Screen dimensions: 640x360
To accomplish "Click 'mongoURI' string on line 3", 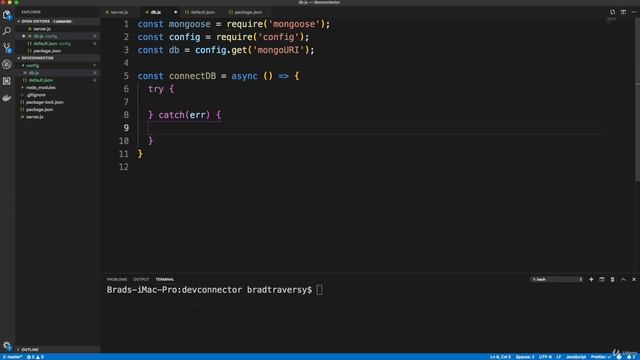I will [x=278, y=50].
